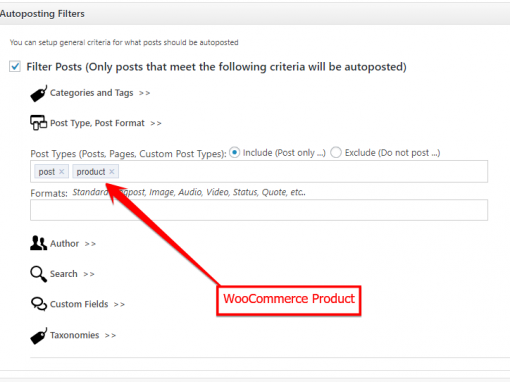Screen dimensions: 510x382
Task: Expand the Author filter section
Action: click(x=73, y=244)
